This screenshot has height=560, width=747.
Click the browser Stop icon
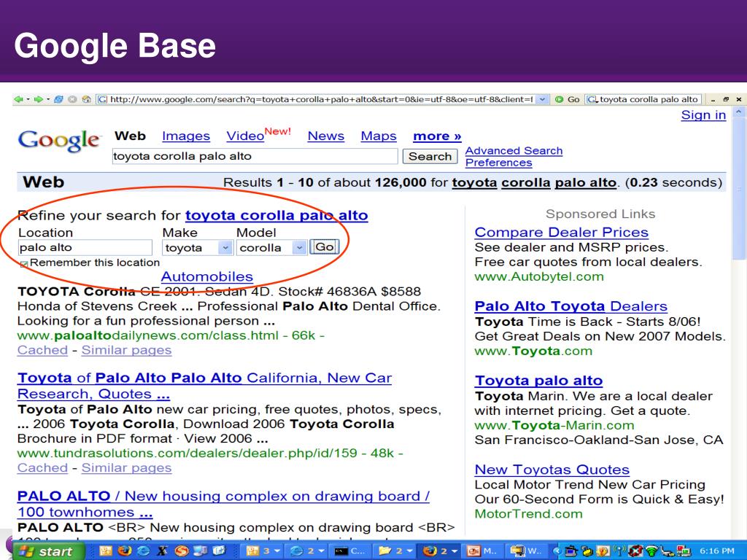click(x=72, y=99)
